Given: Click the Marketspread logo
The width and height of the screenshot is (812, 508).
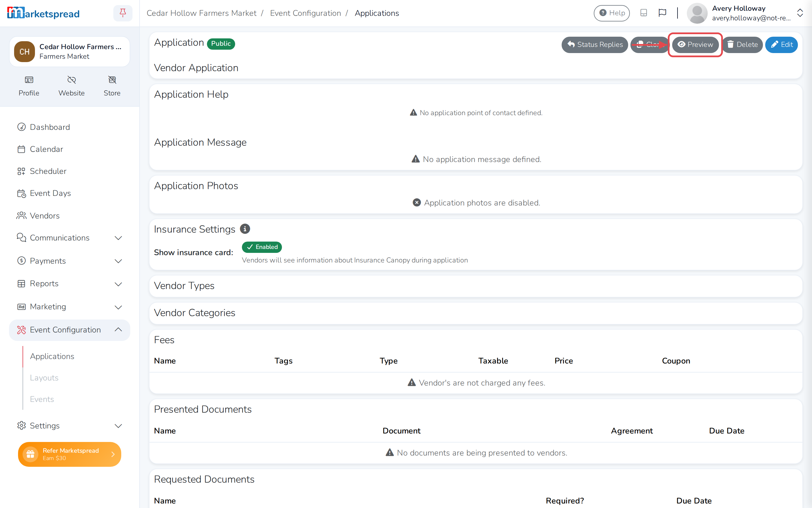Looking at the screenshot, I should [44, 13].
